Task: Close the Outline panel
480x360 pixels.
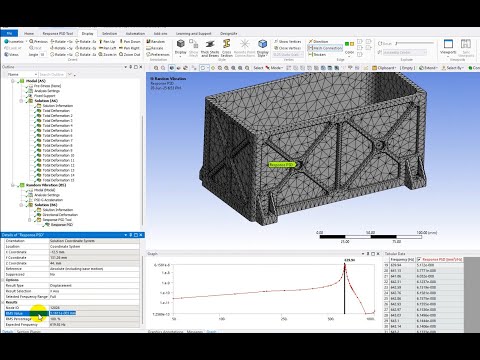Action: [x=141, y=67]
